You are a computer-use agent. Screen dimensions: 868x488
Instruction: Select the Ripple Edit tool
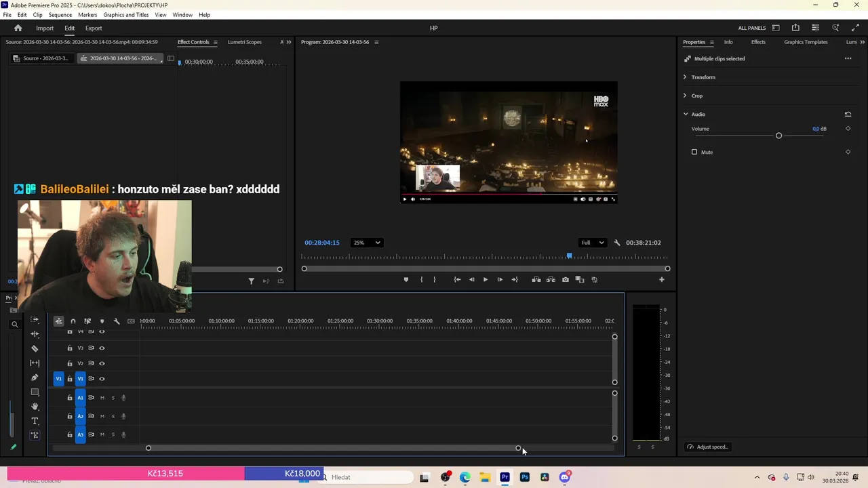(35, 334)
